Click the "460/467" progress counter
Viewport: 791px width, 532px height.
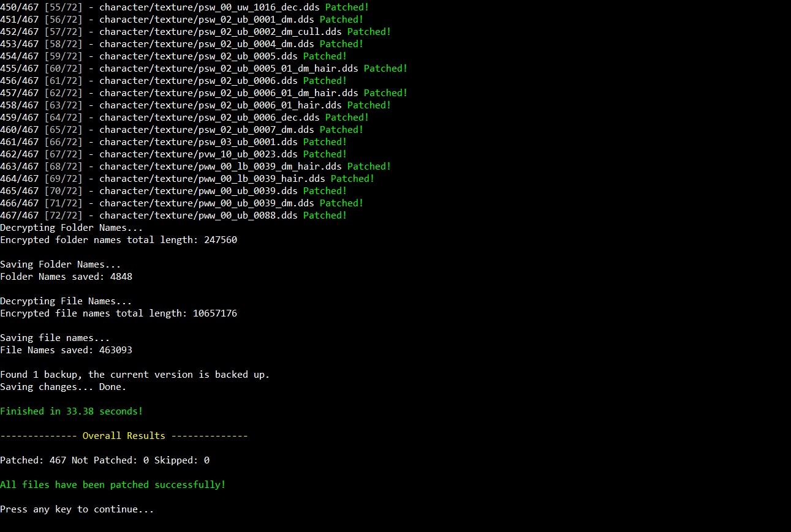coord(19,130)
